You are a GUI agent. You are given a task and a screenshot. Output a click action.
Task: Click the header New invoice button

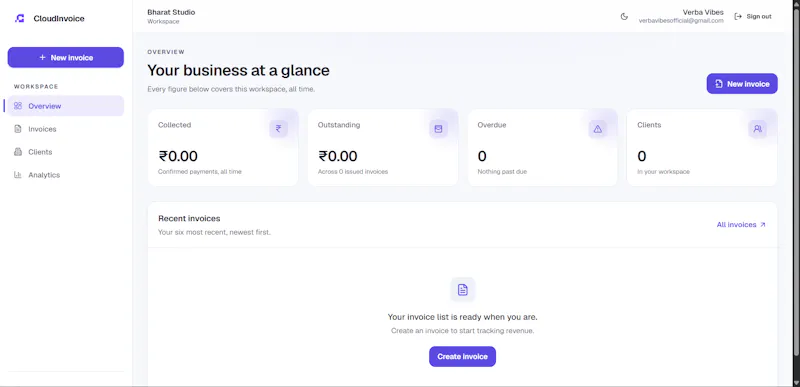click(742, 84)
